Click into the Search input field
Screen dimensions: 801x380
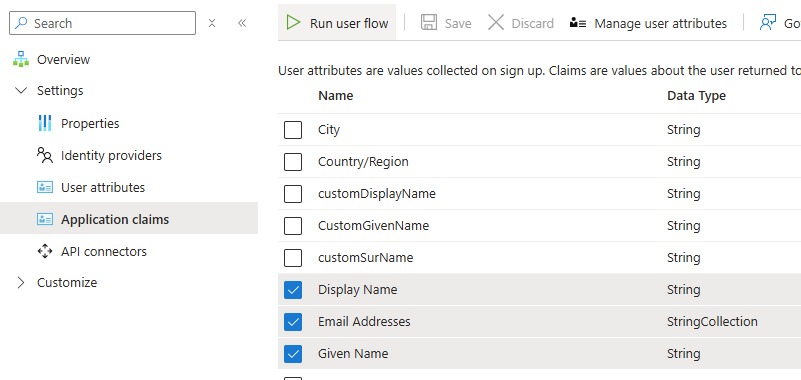tap(102, 23)
